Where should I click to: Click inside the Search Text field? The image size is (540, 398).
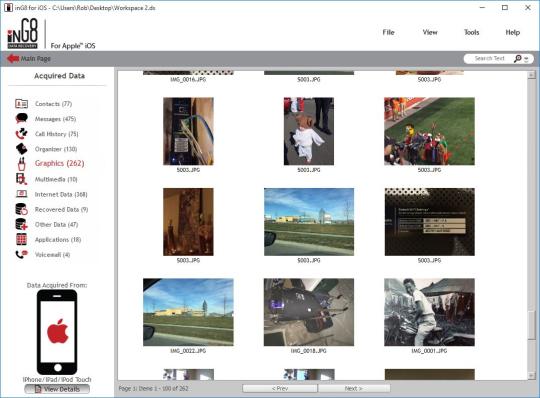coord(489,59)
